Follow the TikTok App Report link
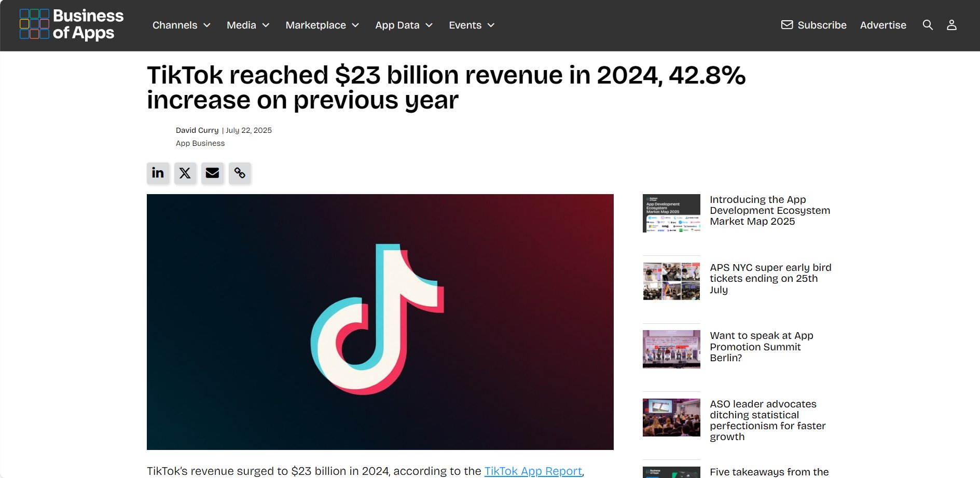 pyautogui.click(x=533, y=471)
